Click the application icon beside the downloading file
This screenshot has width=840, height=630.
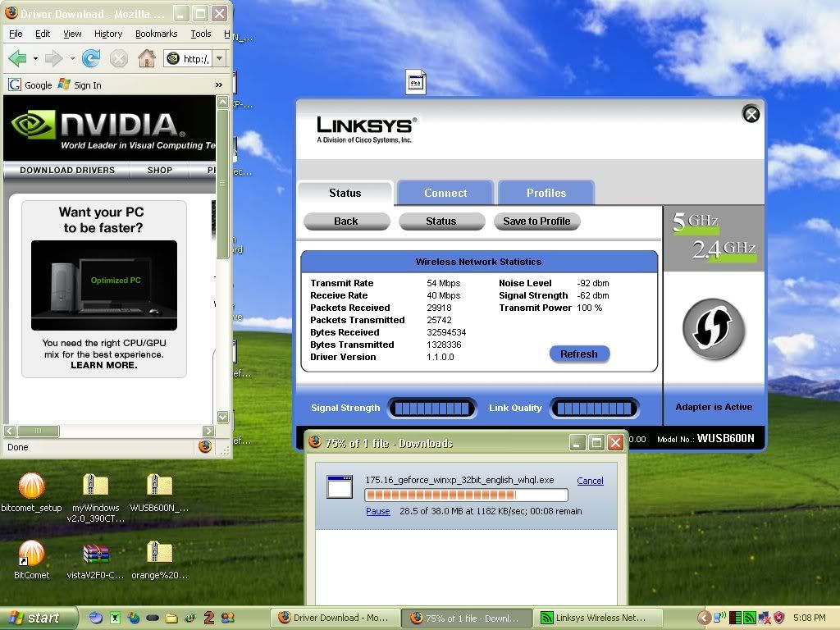[340, 486]
